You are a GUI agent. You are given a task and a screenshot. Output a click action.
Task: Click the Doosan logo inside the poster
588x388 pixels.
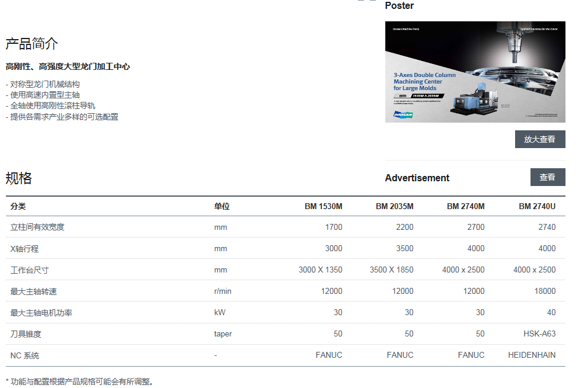[403, 114]
